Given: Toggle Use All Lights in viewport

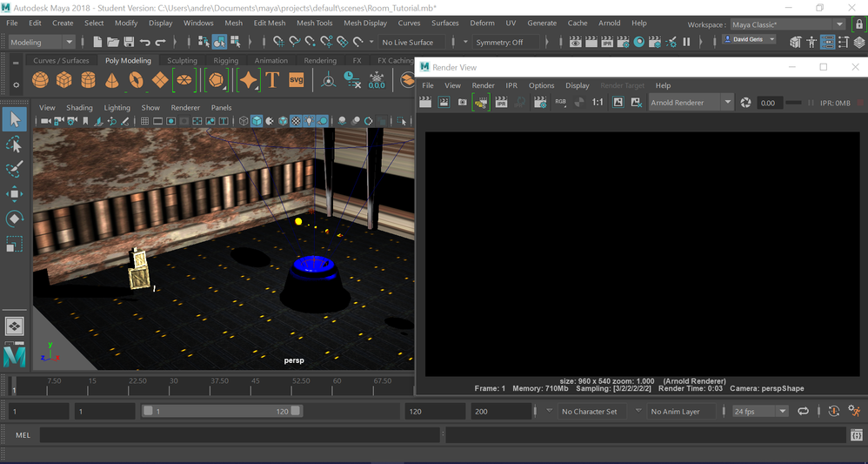Looking at the screenshot, I should coord(309,121).
